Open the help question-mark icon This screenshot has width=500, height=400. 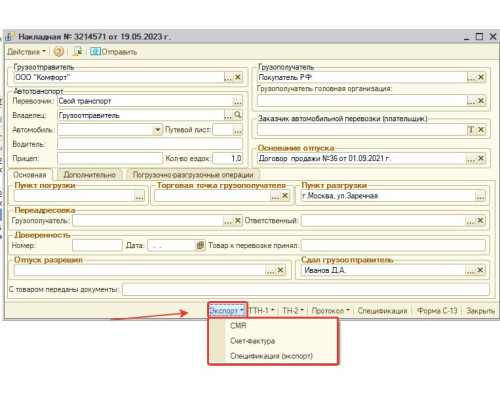(x=59, y=51)
